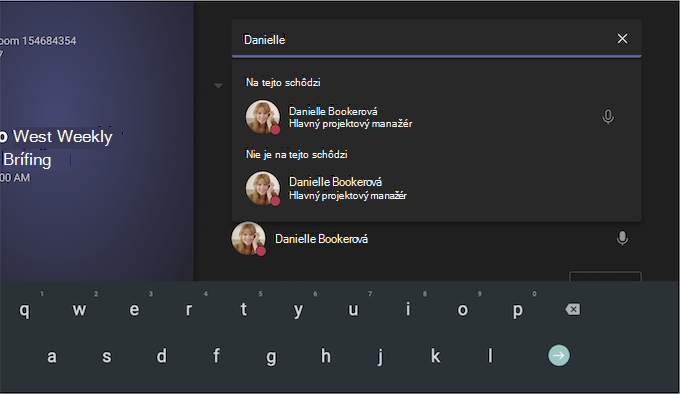Open avatar of Danielle in meeting result
Image resolution: width=680 pixels, height=394 pixels.
coord(262,117)
